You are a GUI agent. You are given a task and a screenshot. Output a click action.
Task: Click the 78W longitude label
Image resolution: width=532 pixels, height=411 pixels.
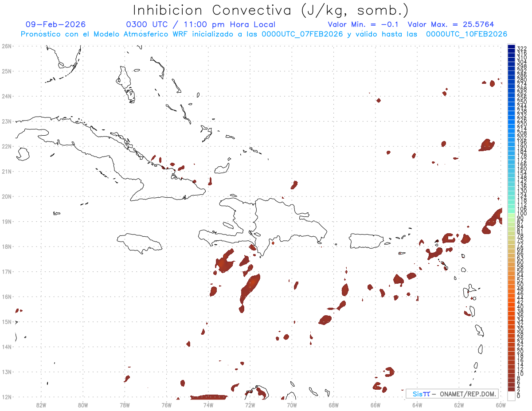(x=125, y=405)
